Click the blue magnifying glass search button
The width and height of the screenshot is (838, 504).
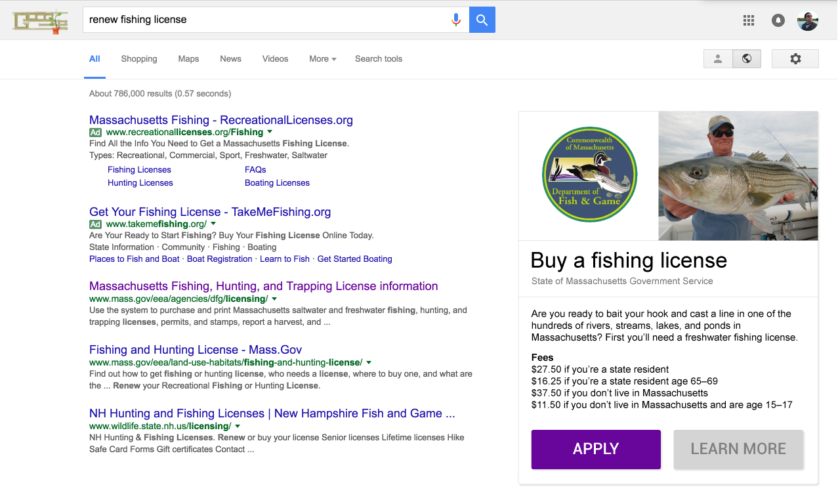point(482,20)
